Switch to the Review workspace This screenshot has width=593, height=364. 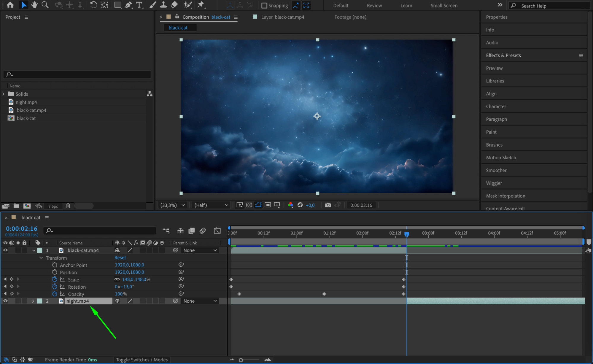[374, 6]
